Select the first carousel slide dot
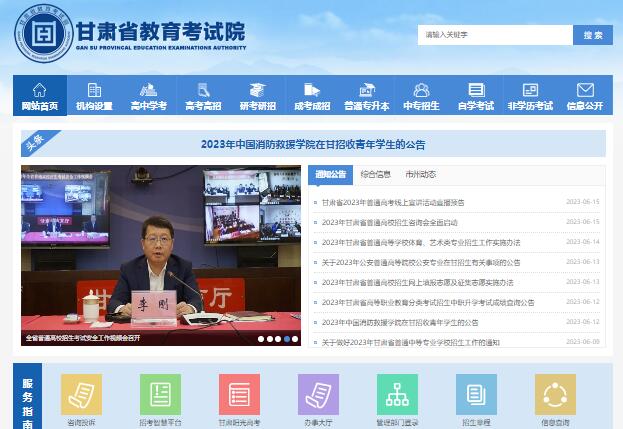Screen dimensions: 623x429 [x=261, y=339]
